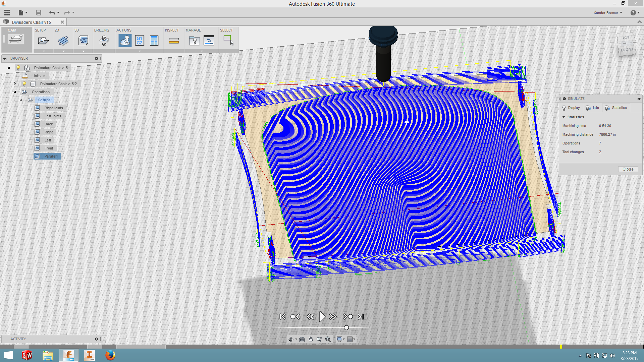Drag the simulation progress slider
The image size is (644, 362).
pyautogui.click(x=347, y=327)
